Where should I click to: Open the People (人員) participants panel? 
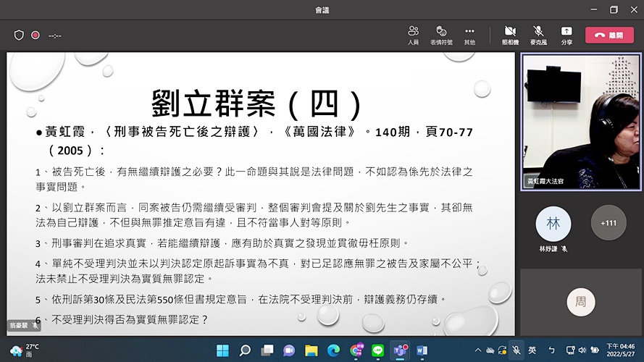pyautogui.click(x=413, y=34)
